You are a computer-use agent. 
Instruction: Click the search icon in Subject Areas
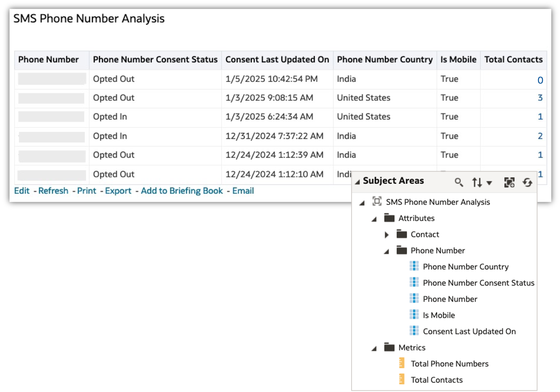pyautogui.click(x=459, y=182)
